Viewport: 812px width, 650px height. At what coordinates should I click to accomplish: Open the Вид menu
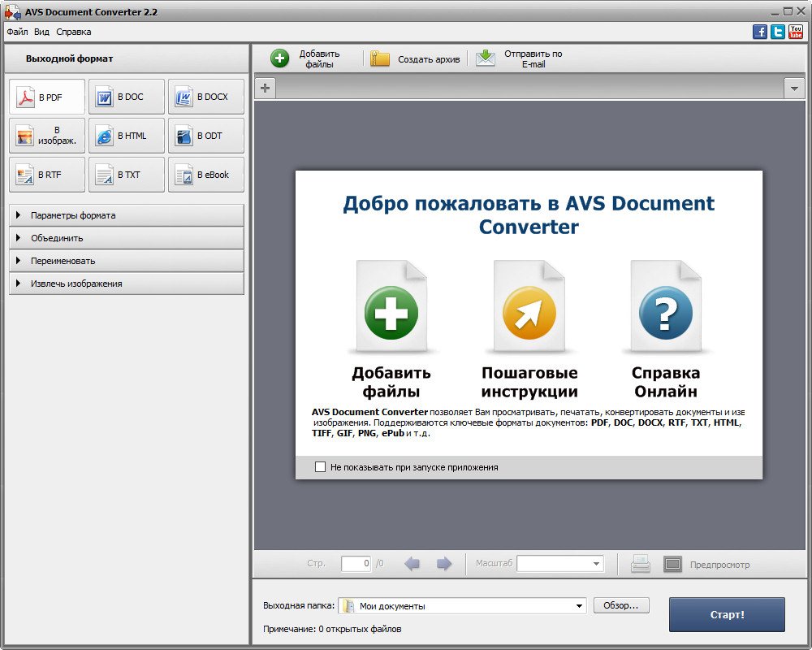42,32
